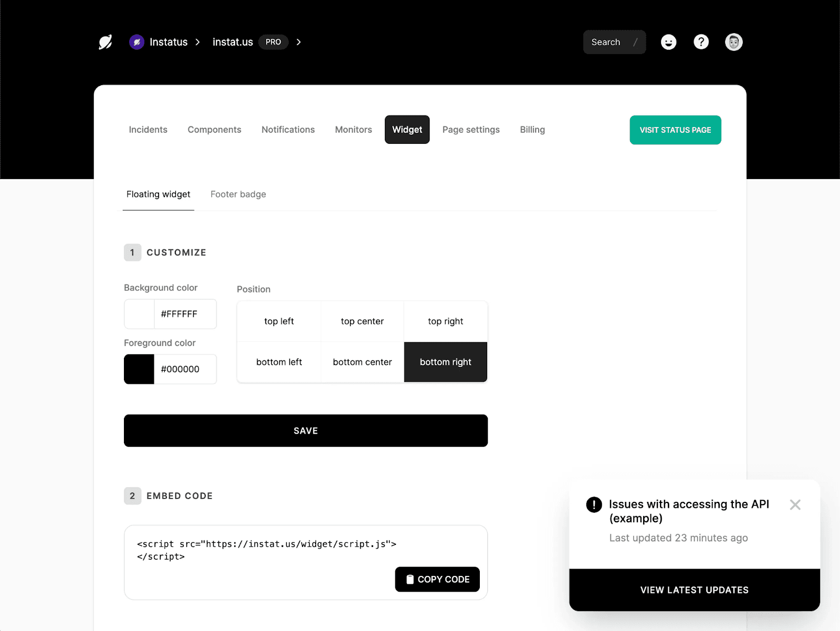This screenshot has height=631, width=840.
Task: Click the 'Last updated 23 minutes ago' text
Action: [678, 538]
